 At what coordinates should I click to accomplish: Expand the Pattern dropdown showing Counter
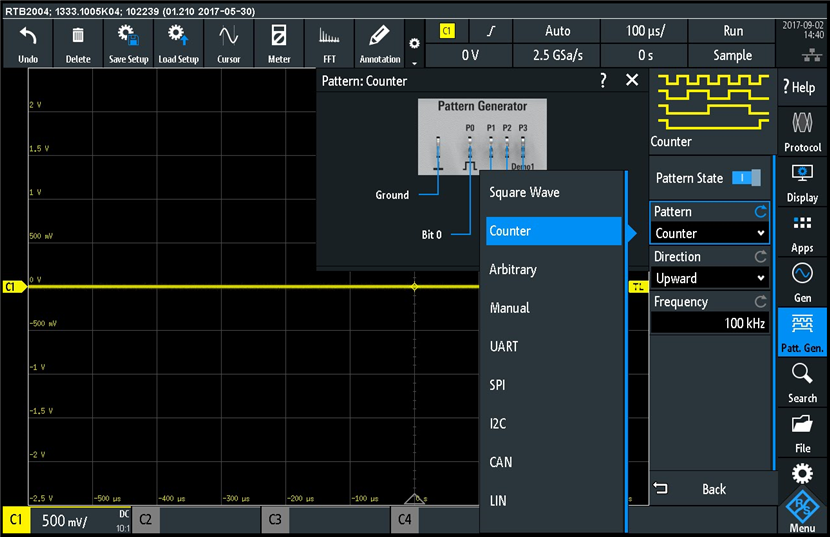click(710, 233)
